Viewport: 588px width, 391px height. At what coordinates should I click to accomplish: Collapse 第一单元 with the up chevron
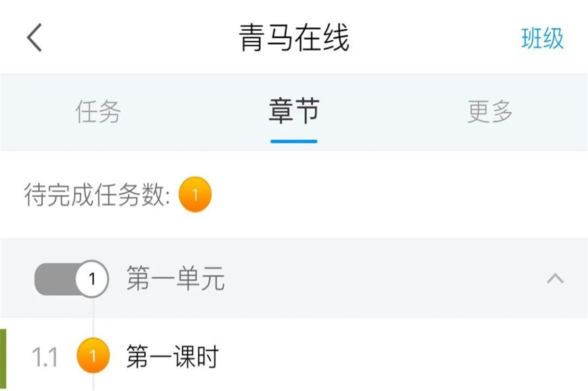point(555,279)
